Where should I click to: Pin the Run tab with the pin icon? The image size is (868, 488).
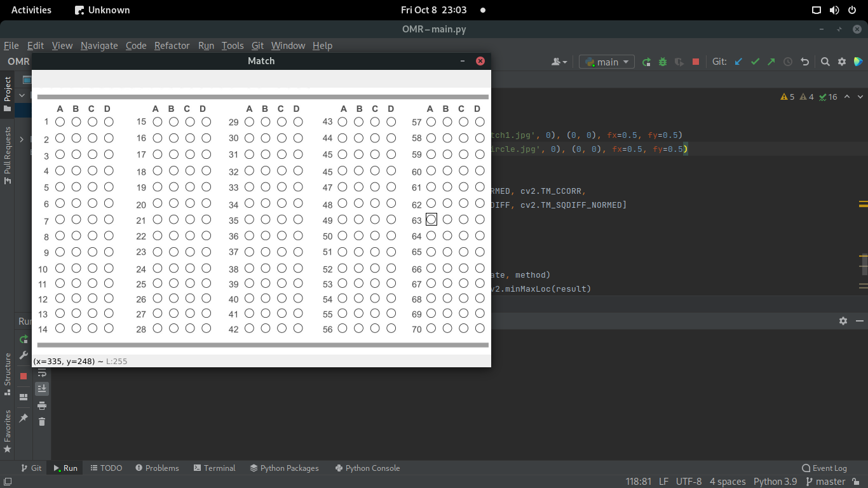[x=24, y=418]
